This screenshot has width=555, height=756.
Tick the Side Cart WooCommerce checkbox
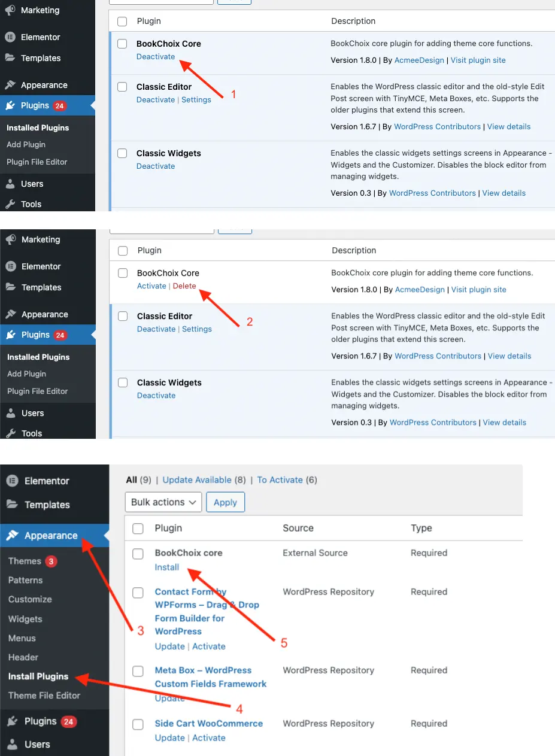[x=138, y=724]
